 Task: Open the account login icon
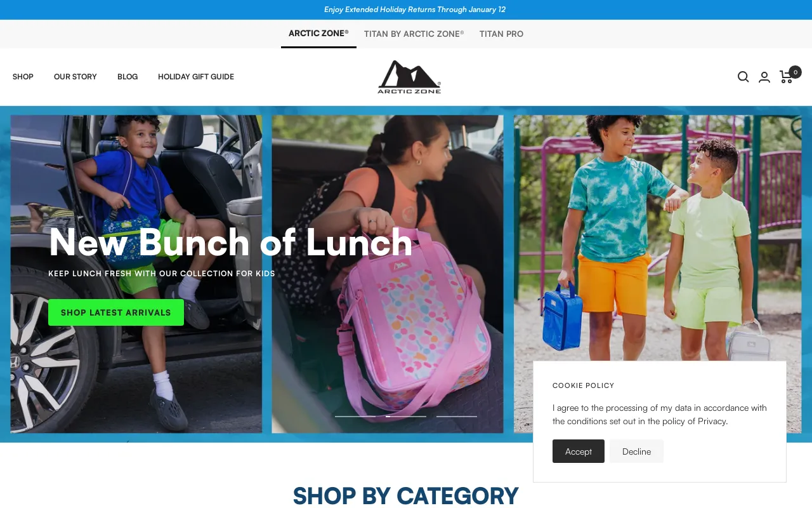pyautogui.click(x=764, y=77)
